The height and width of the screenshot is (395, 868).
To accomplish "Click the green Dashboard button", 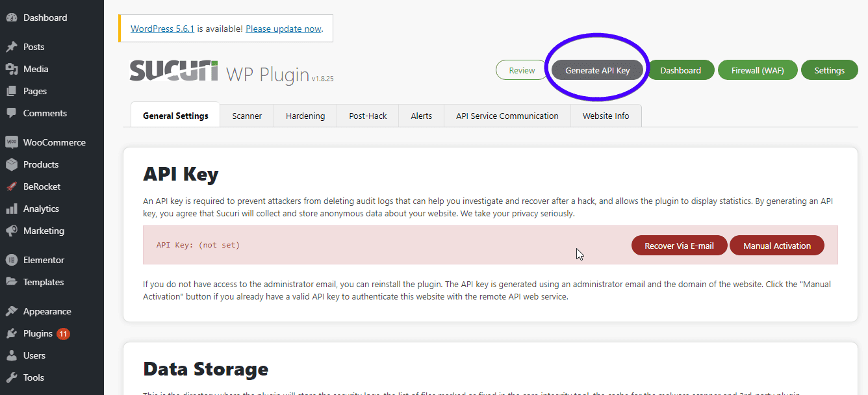I will click(681, 70).
